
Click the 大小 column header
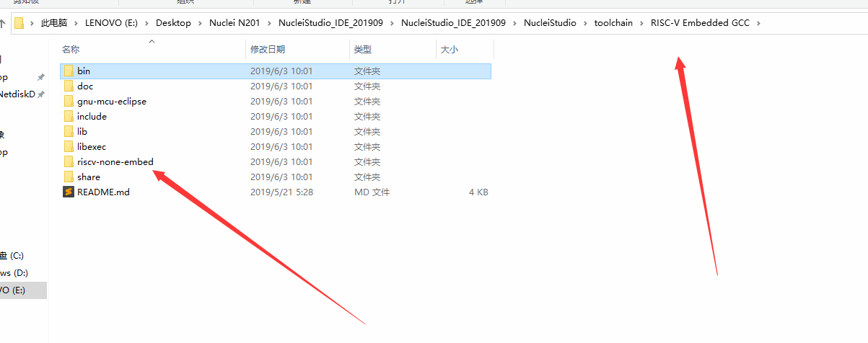449,49
